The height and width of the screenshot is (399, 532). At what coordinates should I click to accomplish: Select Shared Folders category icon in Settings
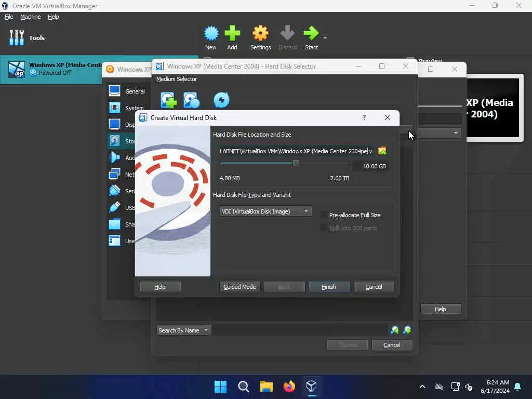coord(115,224)
